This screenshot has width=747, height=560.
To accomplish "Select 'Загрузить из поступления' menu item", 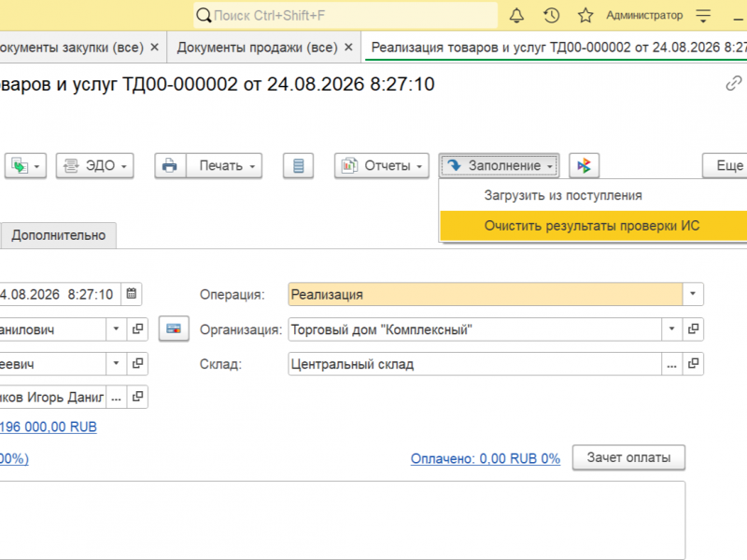I will pyautogui.click(x=593, y=195).
